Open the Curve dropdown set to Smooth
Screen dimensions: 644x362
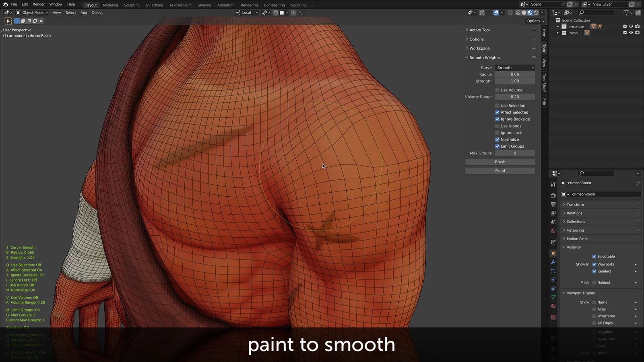tap(515, 67)
